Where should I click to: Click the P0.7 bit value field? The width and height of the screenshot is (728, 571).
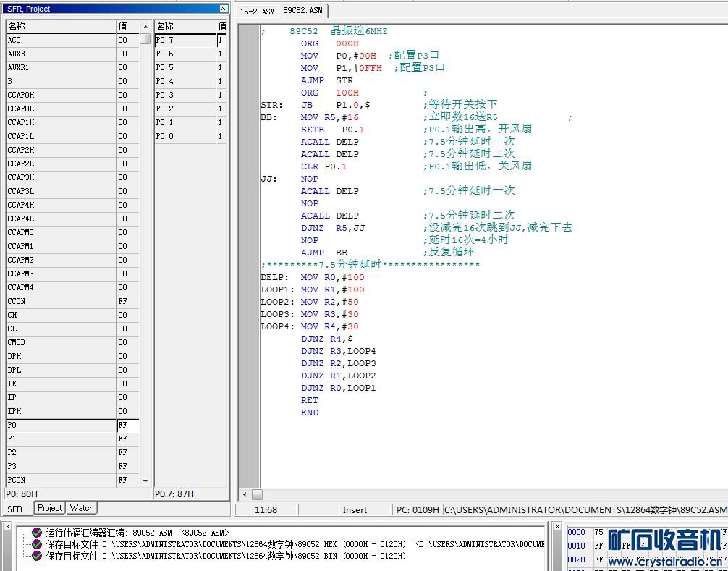(221, 41)
